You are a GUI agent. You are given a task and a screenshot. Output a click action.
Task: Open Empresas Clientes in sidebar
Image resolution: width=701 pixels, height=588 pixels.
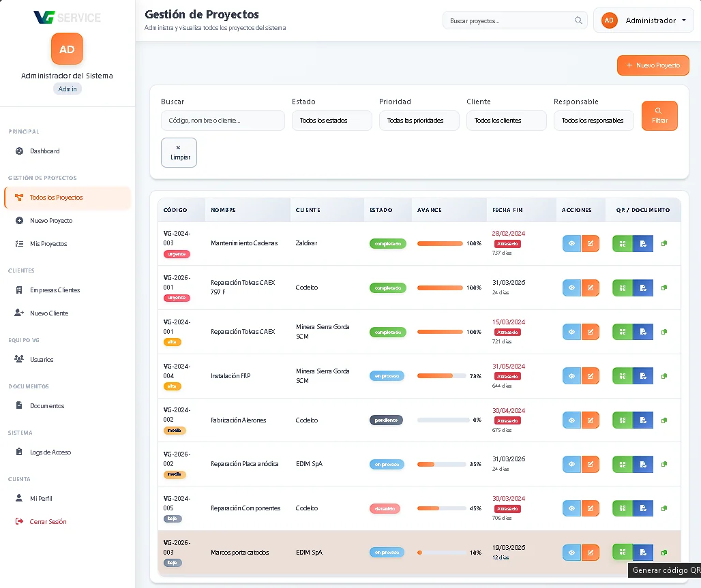pyautogui.click(x=55, y=290)
